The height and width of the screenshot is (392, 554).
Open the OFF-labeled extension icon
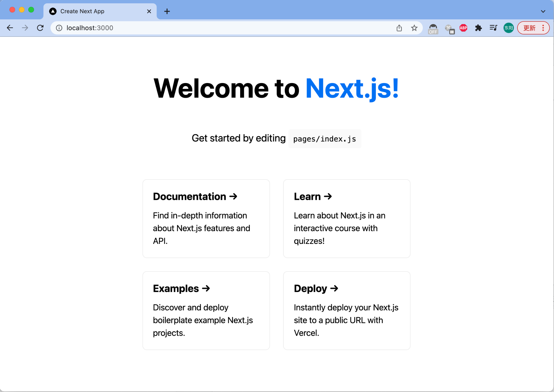[x=433, y=29]
